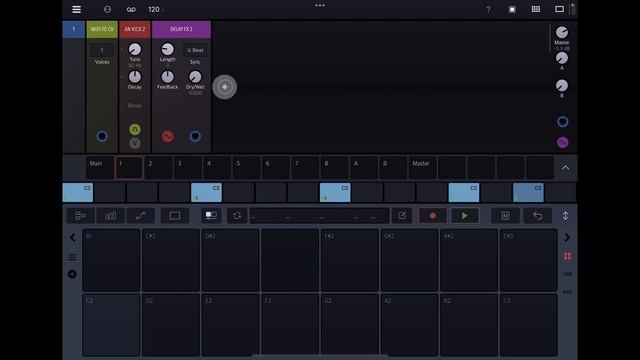Click the MIDI TO CV blue output jack
640x360 pixels.
click(102, 136)
